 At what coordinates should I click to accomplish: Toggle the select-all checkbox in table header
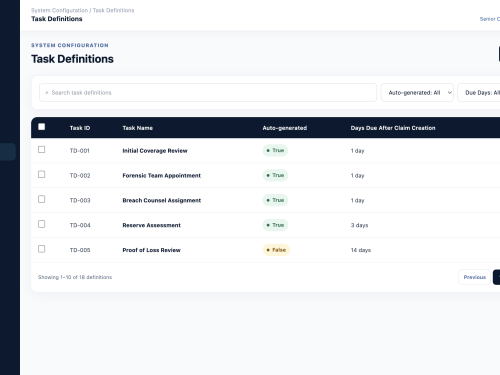coord(42,127)
